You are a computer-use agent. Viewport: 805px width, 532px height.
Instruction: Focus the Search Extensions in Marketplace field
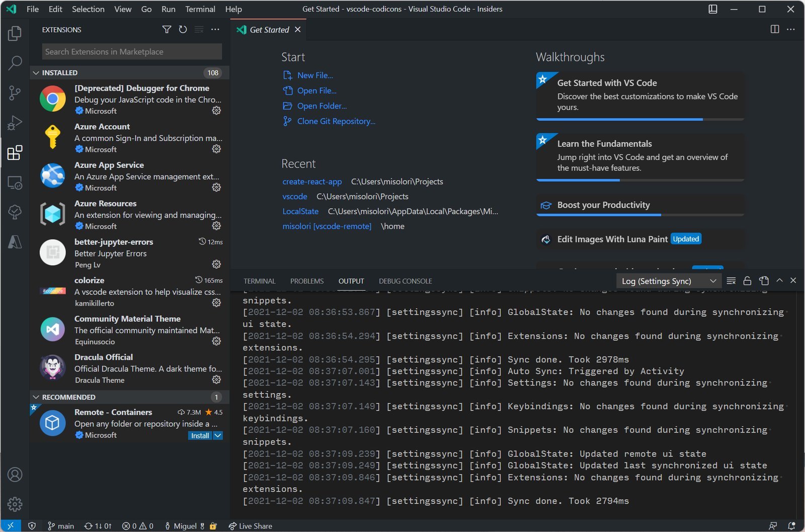coord(132,52)
